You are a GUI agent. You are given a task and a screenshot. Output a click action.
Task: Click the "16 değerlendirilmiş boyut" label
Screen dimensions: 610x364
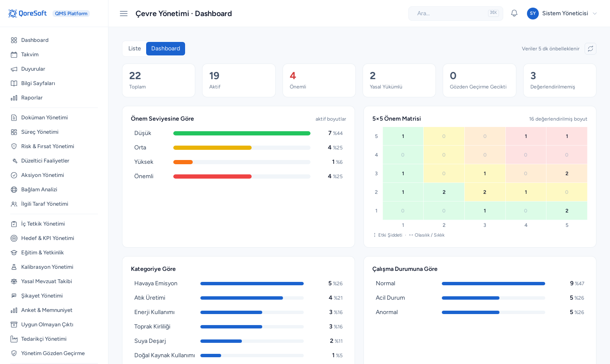(x=558, y=119)
